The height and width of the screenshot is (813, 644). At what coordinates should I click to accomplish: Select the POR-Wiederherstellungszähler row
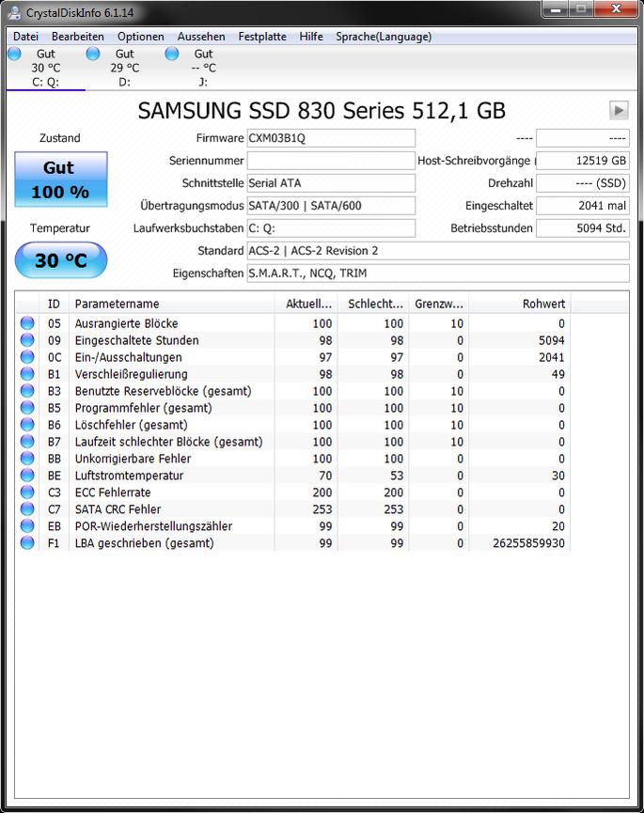293,526
